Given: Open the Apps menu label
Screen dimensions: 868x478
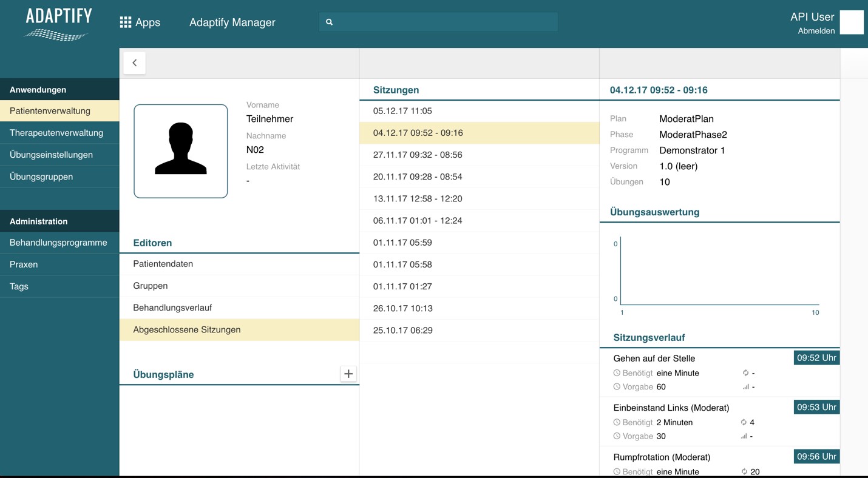Looking at the screenshot, I should coord(147,22).
